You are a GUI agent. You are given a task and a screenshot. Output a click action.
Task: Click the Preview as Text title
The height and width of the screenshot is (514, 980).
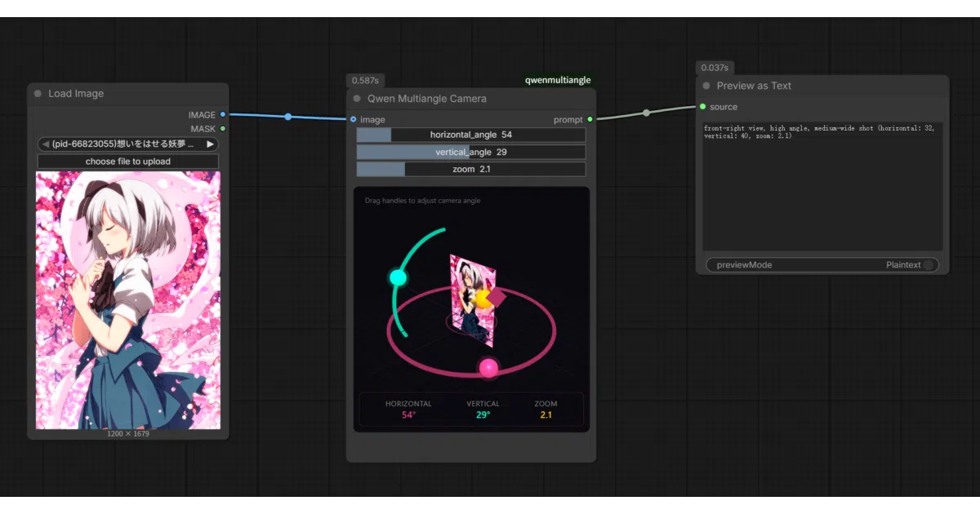(x=754, y=86)
